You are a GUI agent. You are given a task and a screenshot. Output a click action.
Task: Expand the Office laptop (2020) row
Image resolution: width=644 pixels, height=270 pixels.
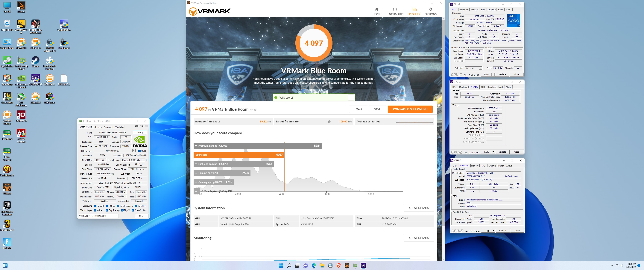click(x=196, y=191)
